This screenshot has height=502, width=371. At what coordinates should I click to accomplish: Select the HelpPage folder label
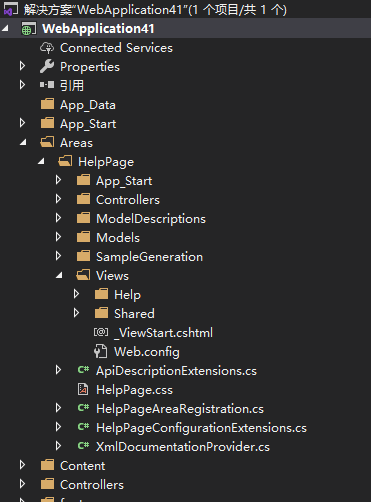point(106,162)
